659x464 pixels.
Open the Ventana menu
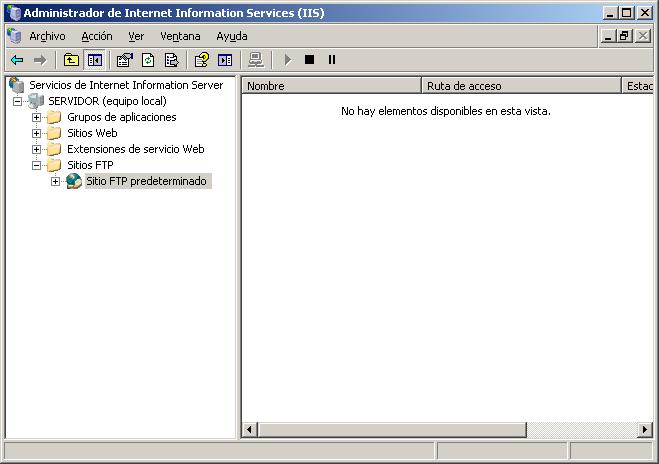click(180, 36)
